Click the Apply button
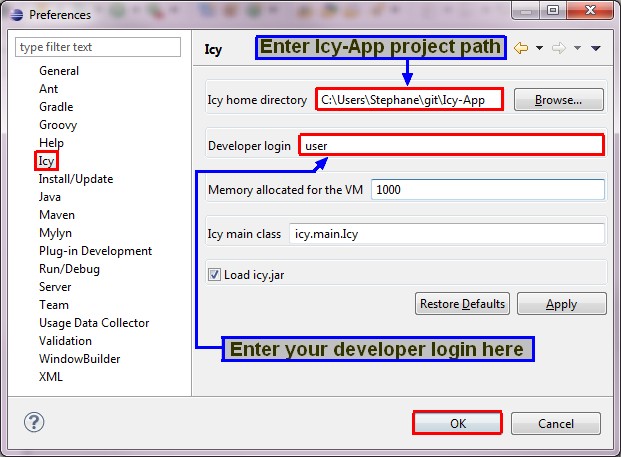This screenshot has width=621, height=457. (x=562, y=304)
